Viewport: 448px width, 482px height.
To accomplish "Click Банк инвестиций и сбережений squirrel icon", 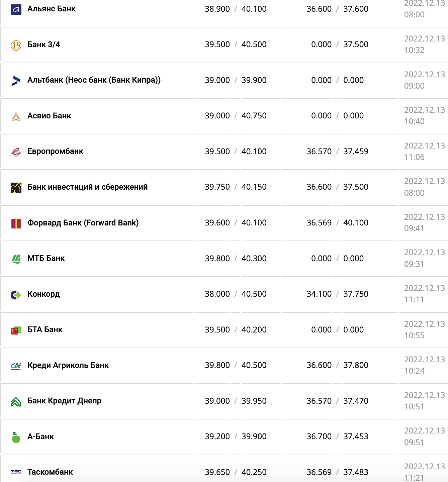I will tap(16, 188).
